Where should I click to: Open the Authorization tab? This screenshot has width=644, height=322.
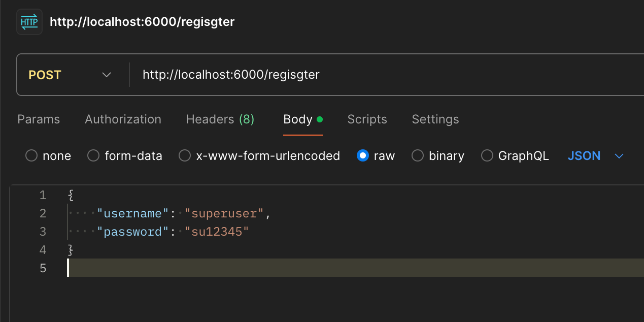click(x=123, y=119)
